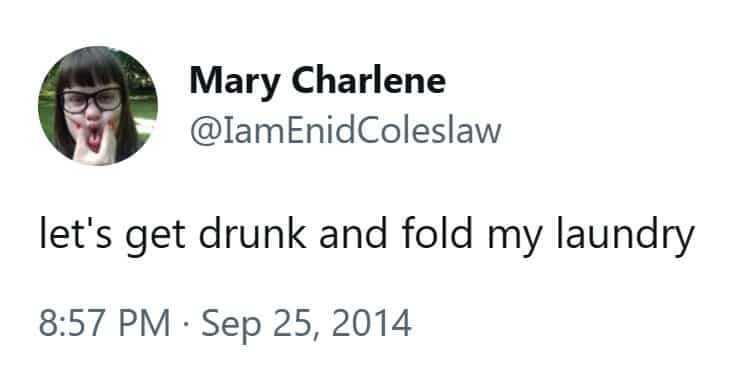Click the word "drunk" in the tweet
The height and width of the screenshot is (383, 733).
point(252,233)
